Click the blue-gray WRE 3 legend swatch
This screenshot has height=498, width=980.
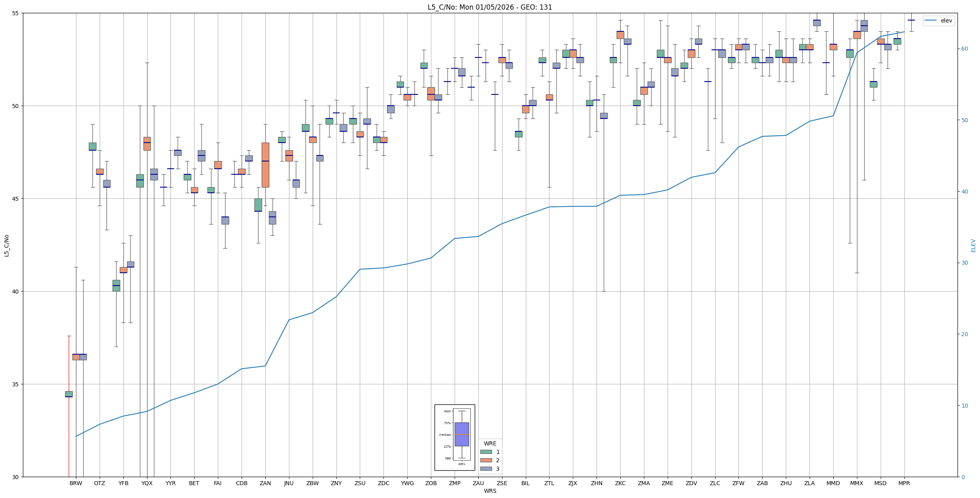click(x=486, y=469)
